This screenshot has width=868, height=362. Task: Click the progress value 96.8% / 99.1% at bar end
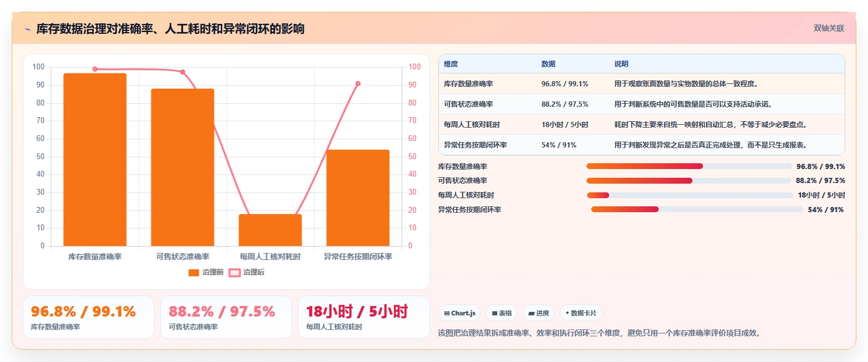pos(821,166)
